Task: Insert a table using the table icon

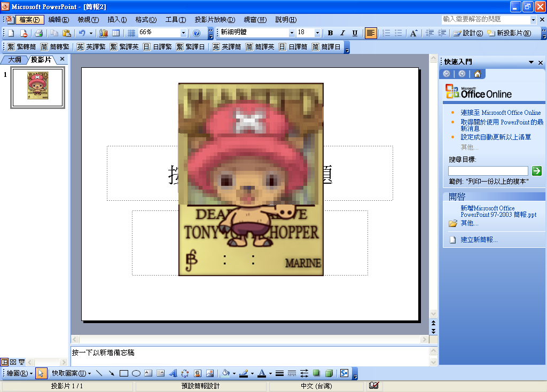Action: click(x=116, y=33)
